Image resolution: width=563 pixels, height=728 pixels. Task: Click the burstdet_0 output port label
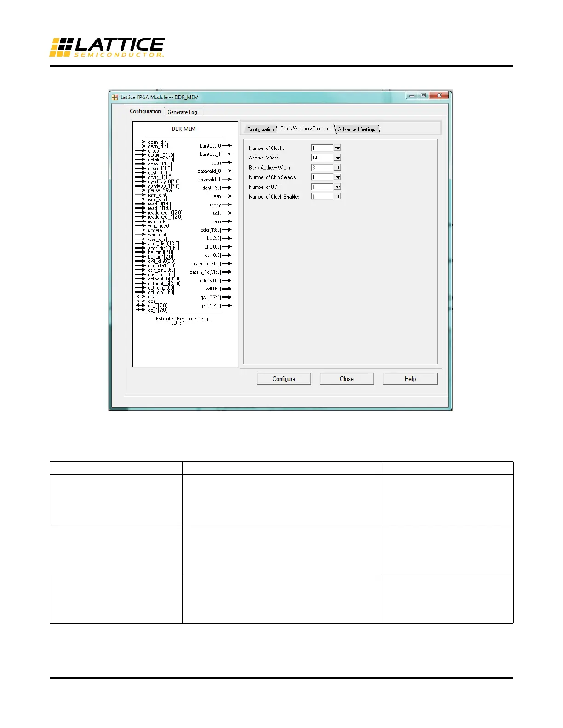(210, 146)
